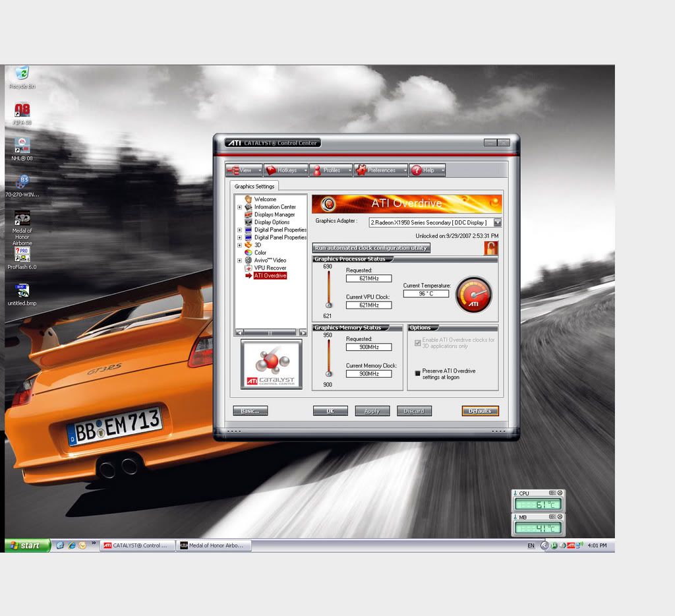Switch to Medal of Honor Airborne taskbar item
675x616 pixels.
point(214,545)
